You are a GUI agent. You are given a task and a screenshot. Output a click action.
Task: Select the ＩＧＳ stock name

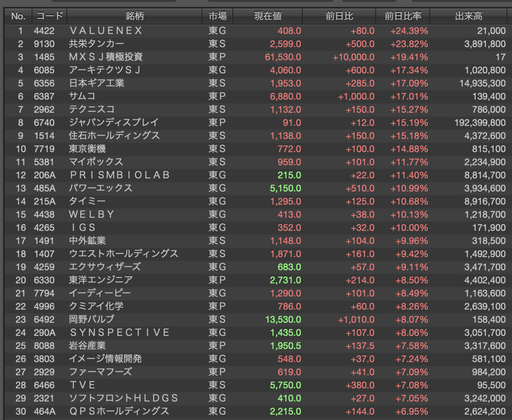pyautogui.click(x=83, y=228)
